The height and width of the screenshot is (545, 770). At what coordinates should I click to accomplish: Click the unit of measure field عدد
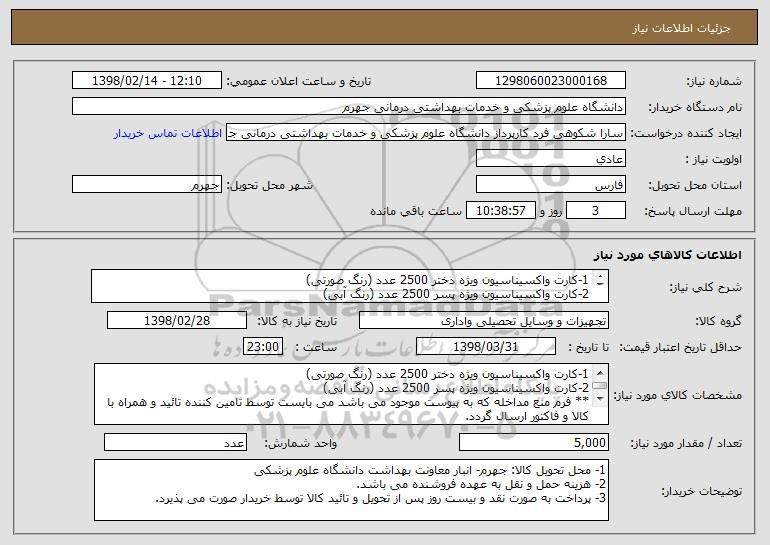(x=175, y=442)
